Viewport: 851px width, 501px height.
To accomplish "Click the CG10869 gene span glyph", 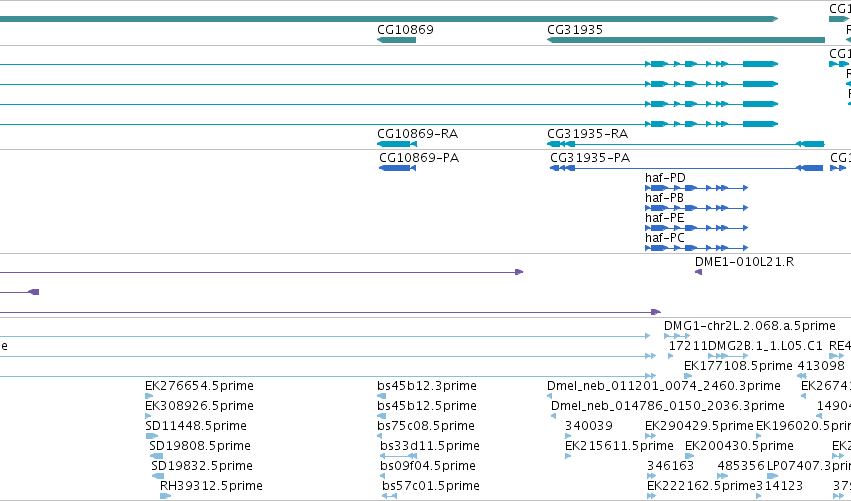I will [396, 40].
